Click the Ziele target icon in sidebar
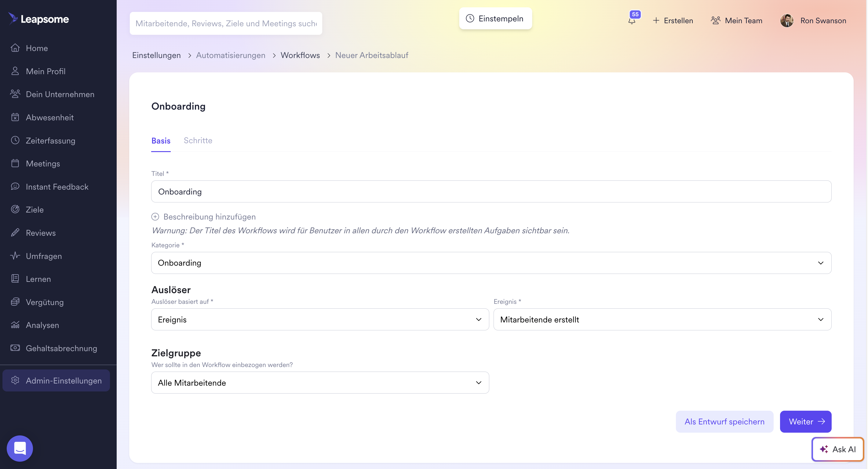 (15, 209)
